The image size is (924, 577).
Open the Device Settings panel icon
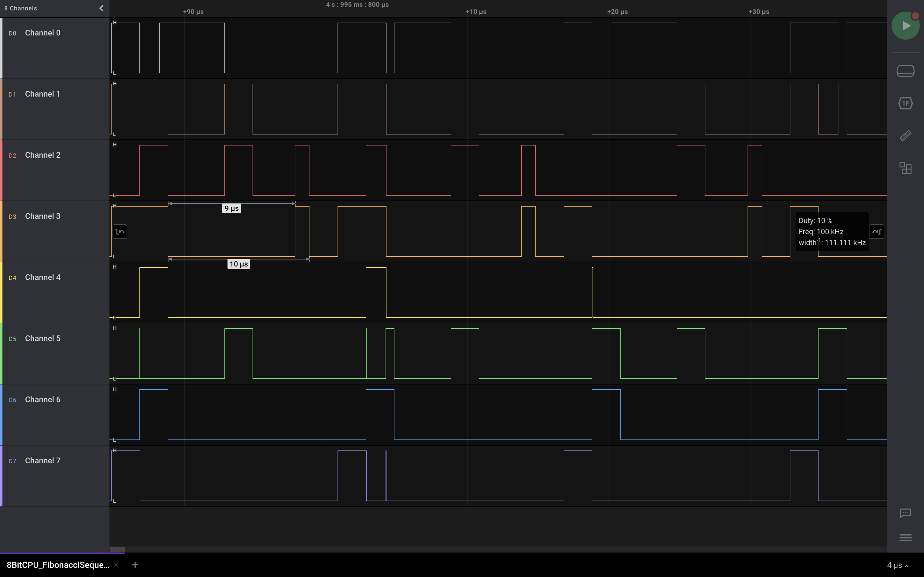pos(905,71)
